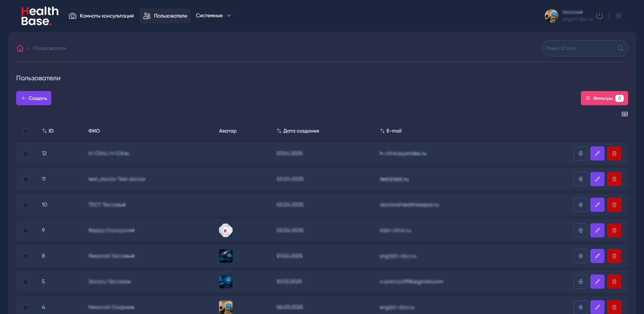The height and width of the screenshot is (314, 644).
Task: Open the Фильтры panel
Action: 605,98
